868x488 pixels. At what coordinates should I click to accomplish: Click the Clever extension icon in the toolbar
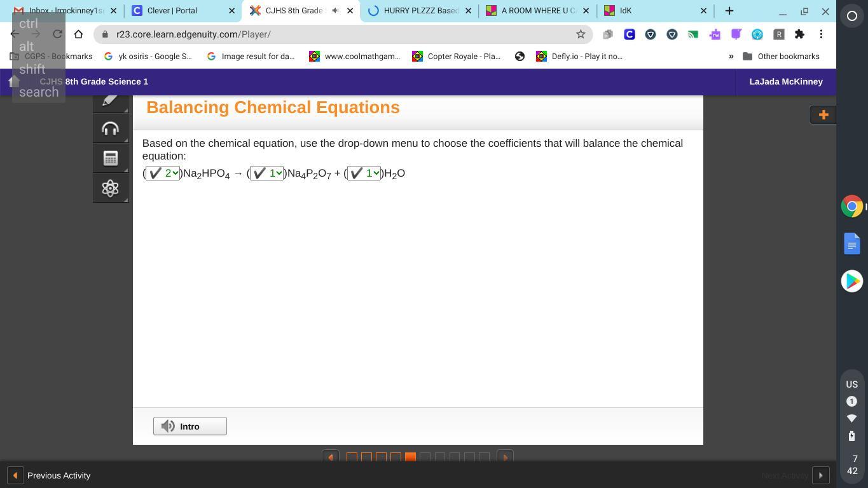[x=629, y=34]
